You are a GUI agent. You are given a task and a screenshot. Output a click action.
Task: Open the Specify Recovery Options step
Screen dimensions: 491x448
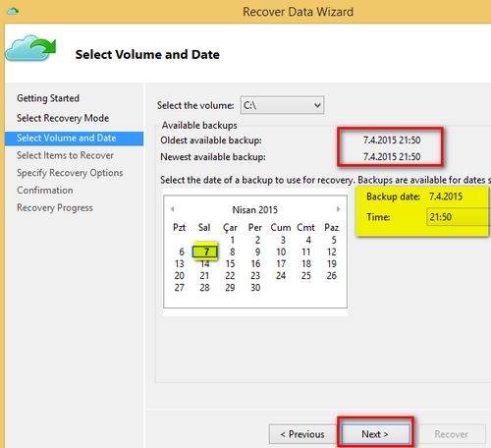pyautogui.click(x=70, y=173)
